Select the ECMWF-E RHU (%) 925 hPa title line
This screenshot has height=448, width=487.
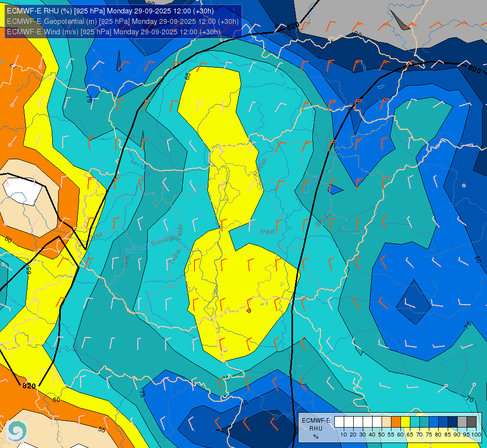coord(110,11)
